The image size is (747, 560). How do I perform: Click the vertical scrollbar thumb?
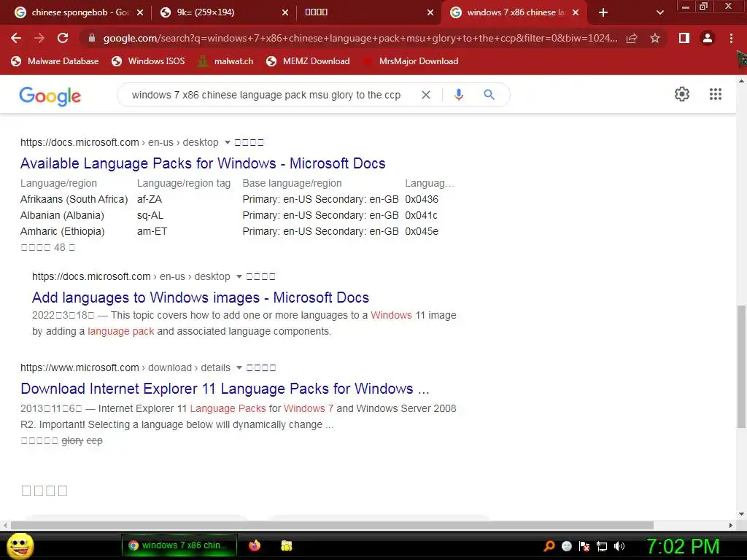(x=741, y=367)
